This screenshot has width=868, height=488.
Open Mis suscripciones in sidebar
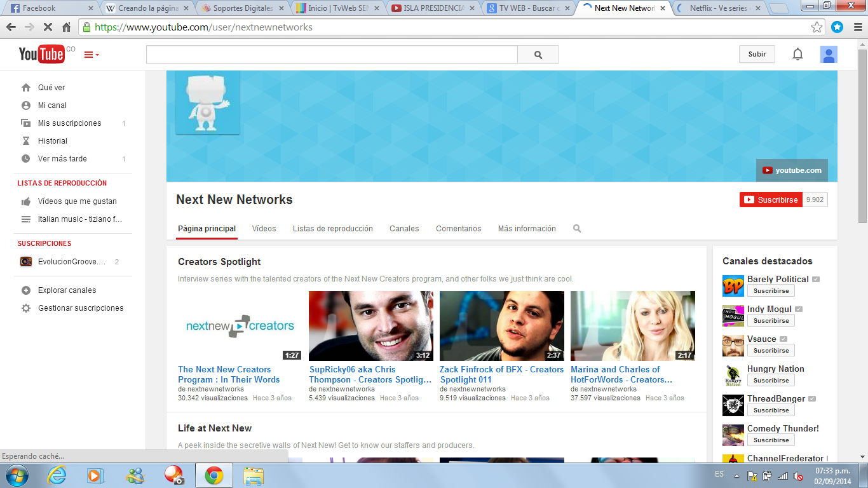pos(69,123)
